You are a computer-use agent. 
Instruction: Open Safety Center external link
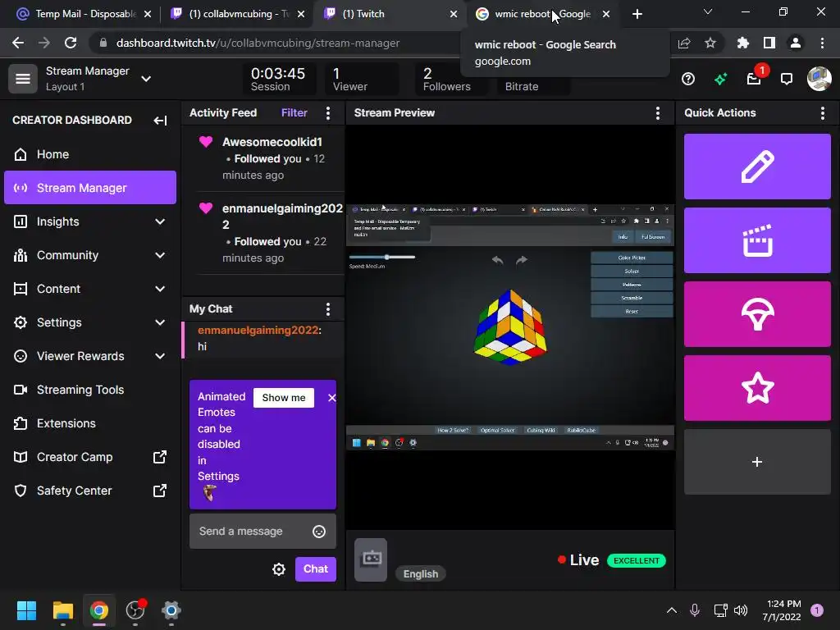[90, 491]
